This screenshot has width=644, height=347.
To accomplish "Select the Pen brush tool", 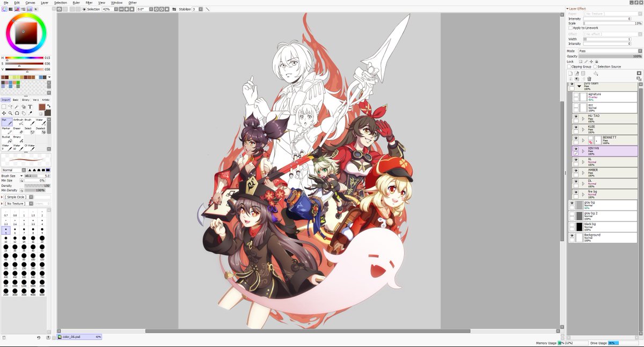I will coord(7,122).
